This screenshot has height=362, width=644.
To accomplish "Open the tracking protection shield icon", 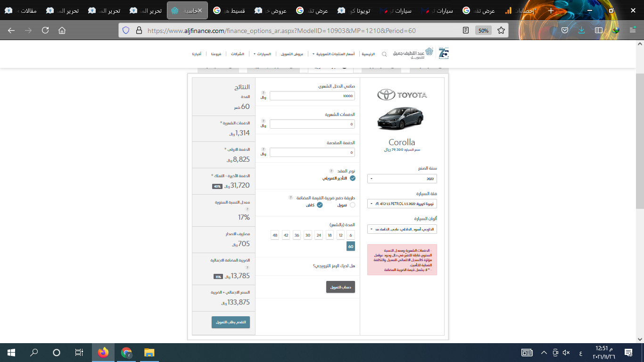I will tap(126, 30).
